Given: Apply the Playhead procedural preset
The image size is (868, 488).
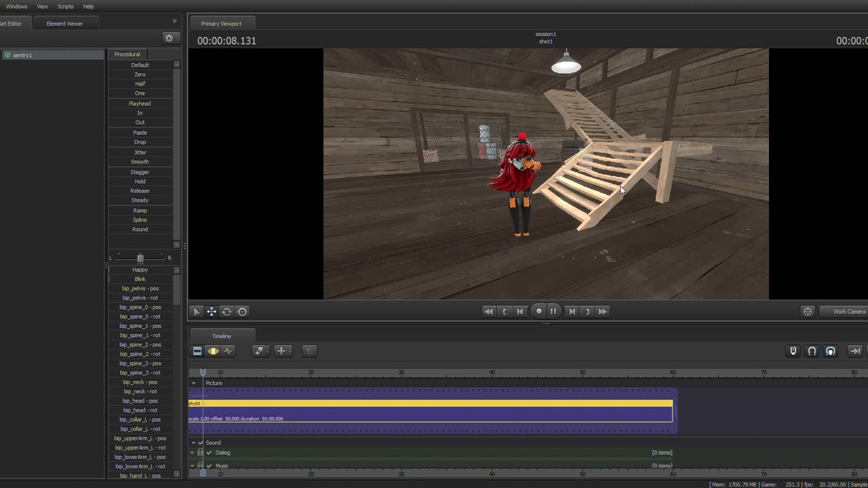Looking at the screenshot, I should (140, 104).
